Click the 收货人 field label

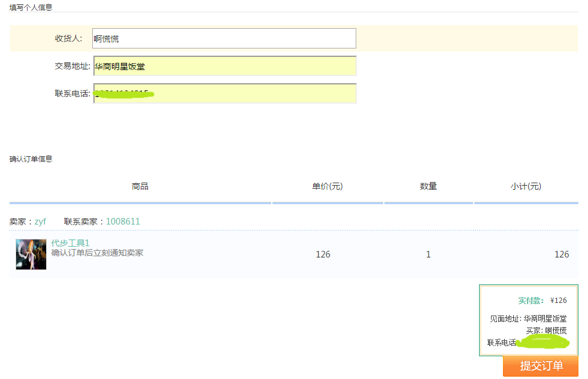tap(68, 38)
